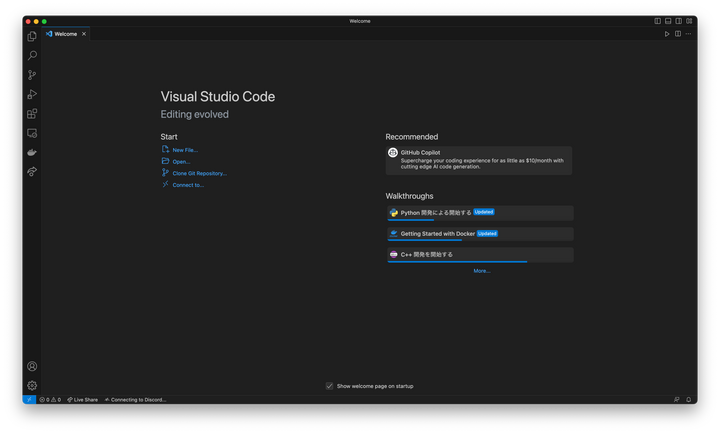The image size is (720, 434).
Task: Click the Run play icon in editor toolbar
Action: tap(667, 34)
